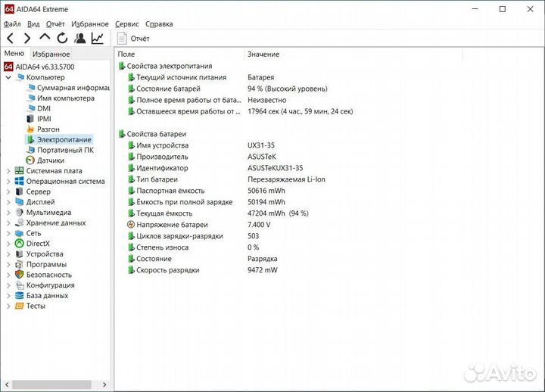Select the Разгон flame icon
Viewport: 545px width, 392px height.
pos(30,129)
